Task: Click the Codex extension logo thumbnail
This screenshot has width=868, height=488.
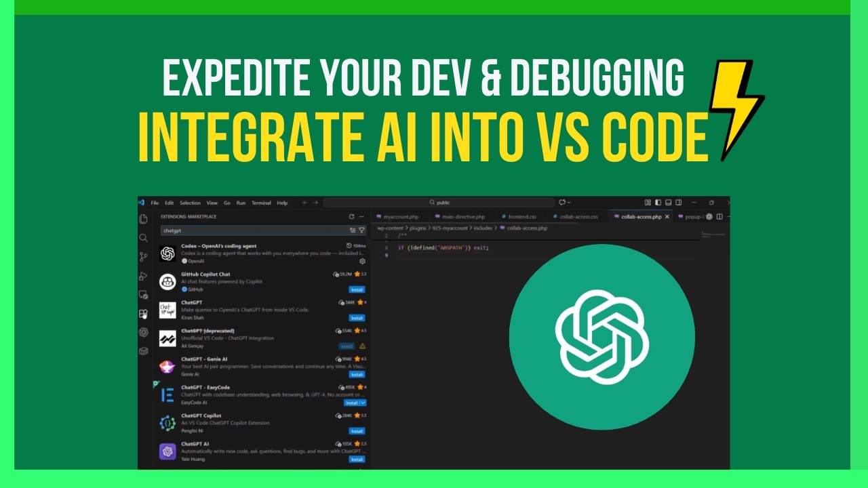Action: click(x=167, y=253)
